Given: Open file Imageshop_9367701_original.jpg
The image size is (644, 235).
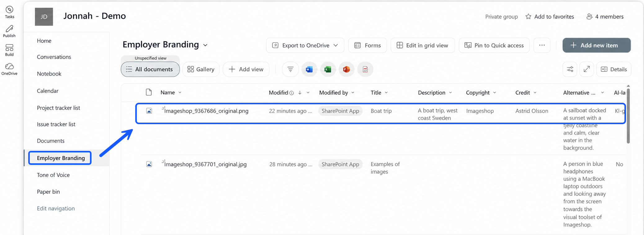Looking at the screenshot, I should coord(205,164).
